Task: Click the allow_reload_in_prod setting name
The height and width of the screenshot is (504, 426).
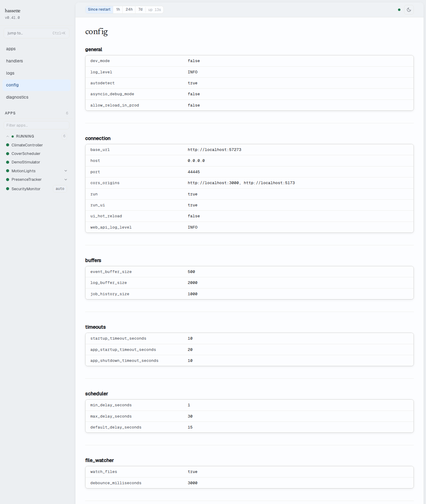Action: pyautogui.click(x=115, y=105)
